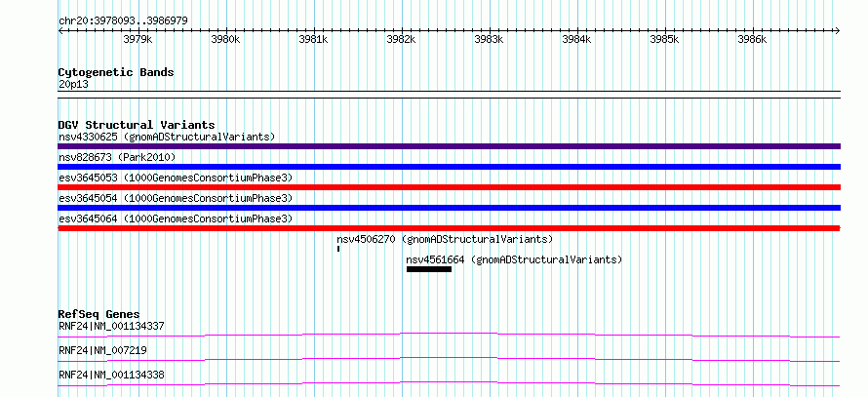
Task: Click the RefSeq Genes track title
Action: (99, 314)
